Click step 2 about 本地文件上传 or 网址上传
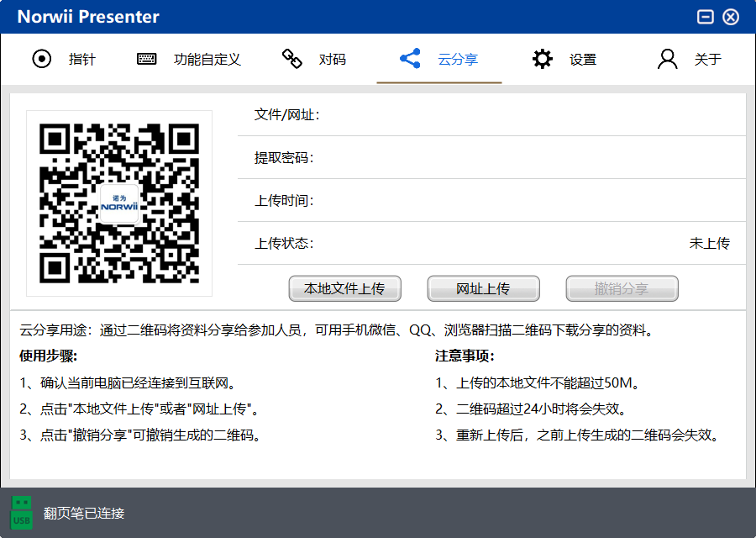The width and height of the screenshot is (756, 538). (139, 409)
